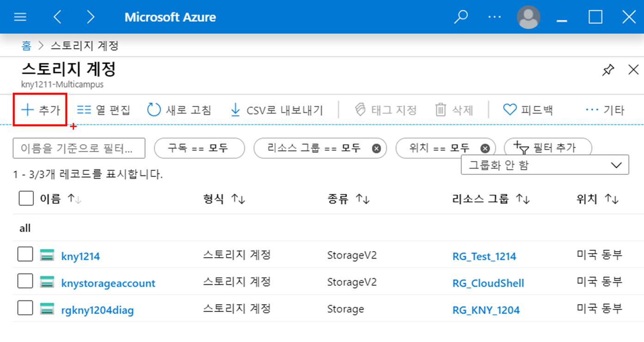Open the kny1214 storage account
This screenshot has height=342, width=644.
tap(80, 256)
